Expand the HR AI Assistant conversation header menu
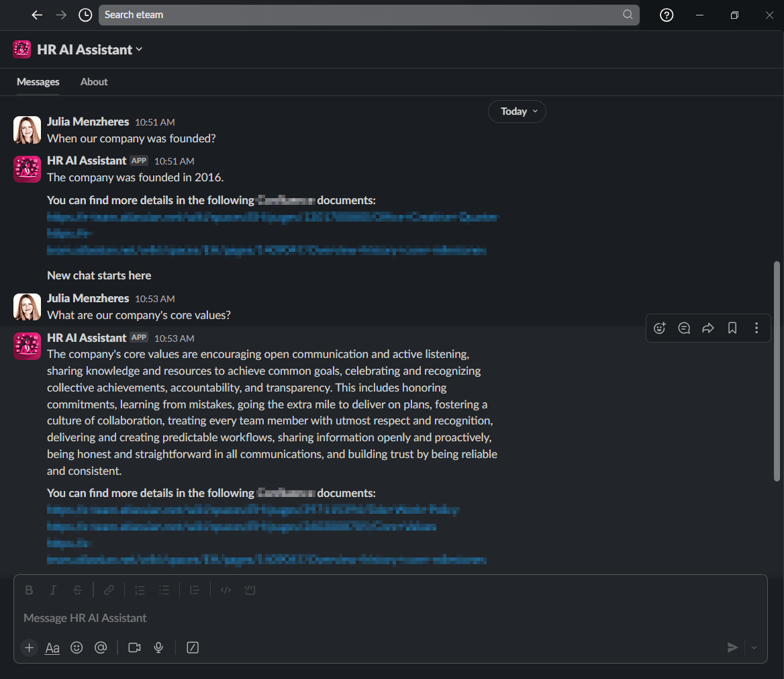Image resolution: width=784 pixels, height=679 pixels. click(139, 49)
